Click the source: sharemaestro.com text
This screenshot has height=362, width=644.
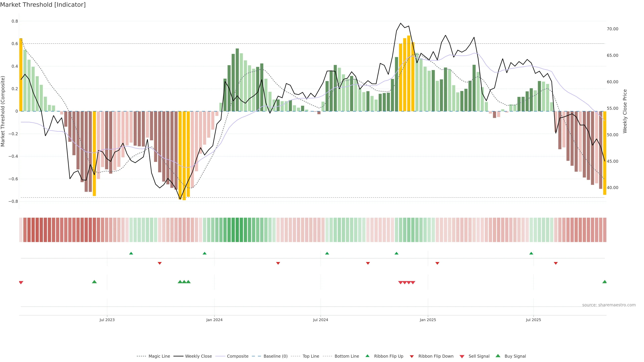pyautogui.click(x=609, y=305)
